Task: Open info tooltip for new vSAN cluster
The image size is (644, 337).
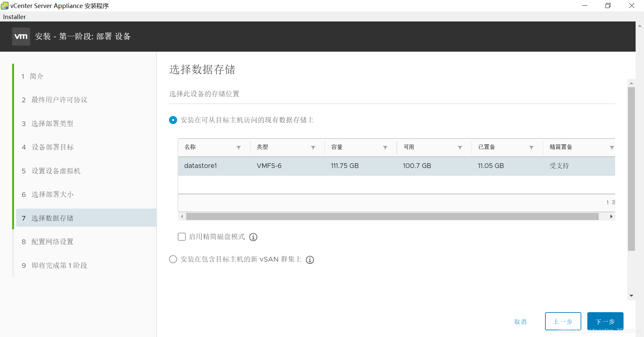Action: point(310,260)
